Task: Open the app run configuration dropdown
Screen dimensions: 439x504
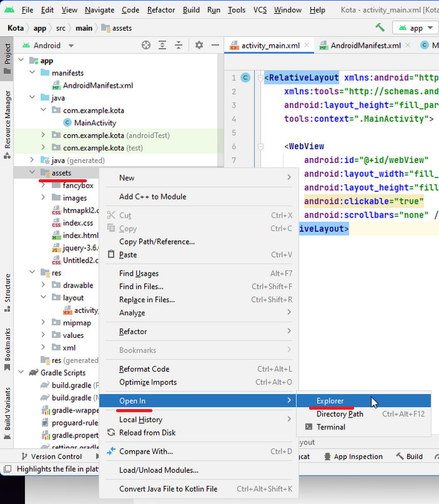Action: [416, 28]
